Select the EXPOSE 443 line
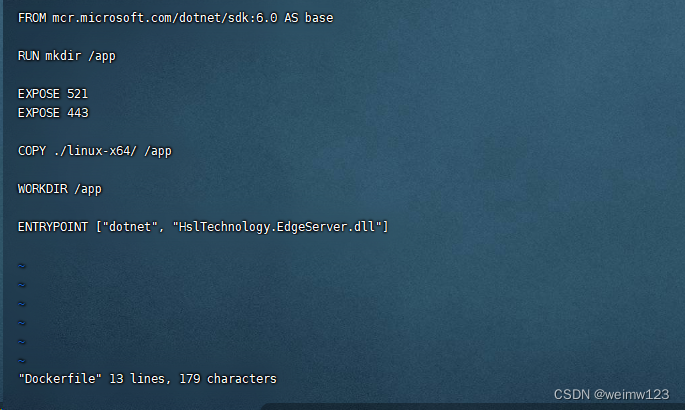Viewport: 685px width, 410px height. [53, 113]
